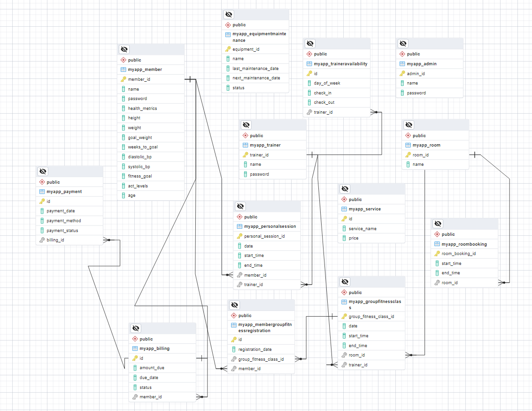This screenshot has width=532, height=411.
Task: Click the price column in myapp_service
Action: tap(371, 238)
